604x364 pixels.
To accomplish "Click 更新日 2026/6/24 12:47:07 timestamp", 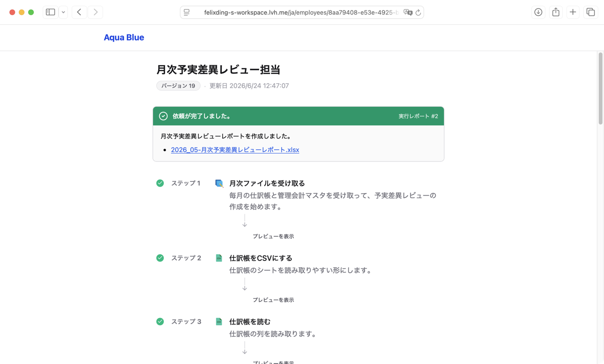I will (249, 86).
